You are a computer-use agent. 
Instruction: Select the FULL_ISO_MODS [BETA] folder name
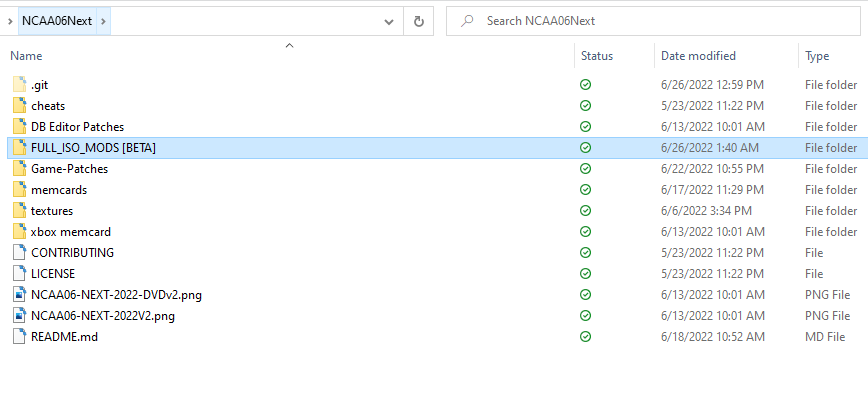(94, 148)
